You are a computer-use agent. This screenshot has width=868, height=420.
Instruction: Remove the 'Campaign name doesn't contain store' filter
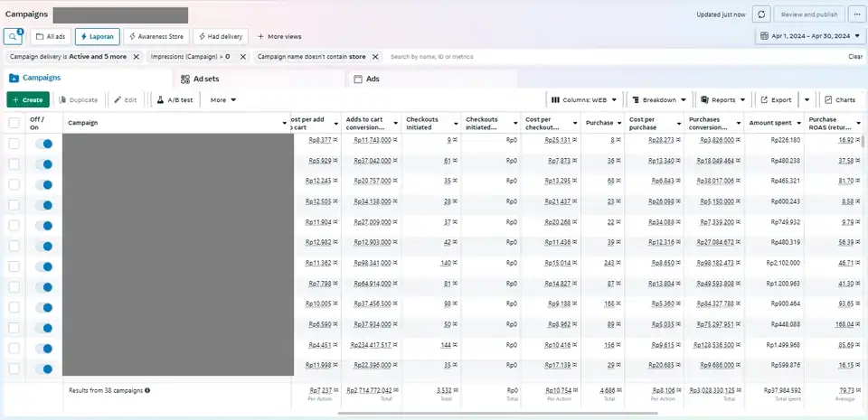point(375,57)
